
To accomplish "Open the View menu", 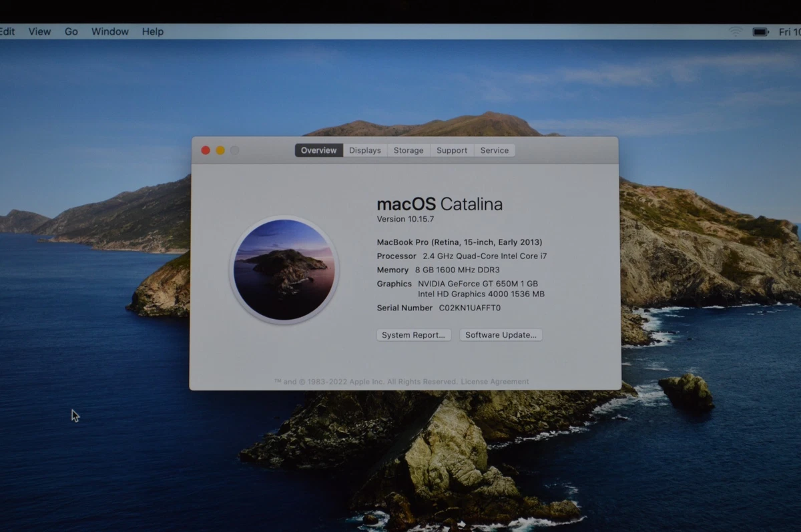I will (39, 31).
